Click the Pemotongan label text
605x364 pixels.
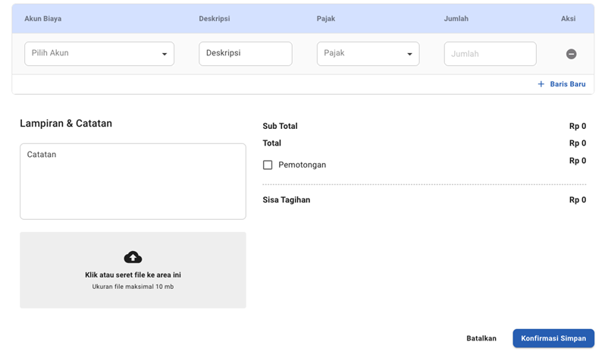302,165
